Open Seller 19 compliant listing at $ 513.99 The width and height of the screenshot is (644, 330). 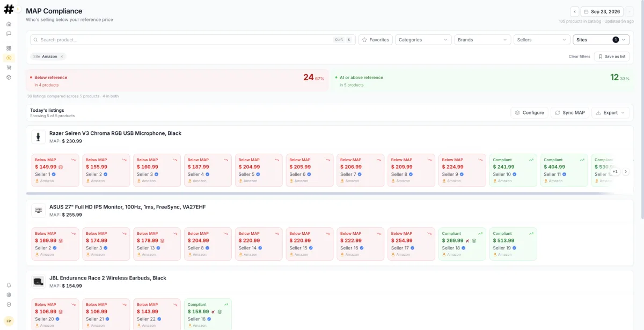coord(513,244)
